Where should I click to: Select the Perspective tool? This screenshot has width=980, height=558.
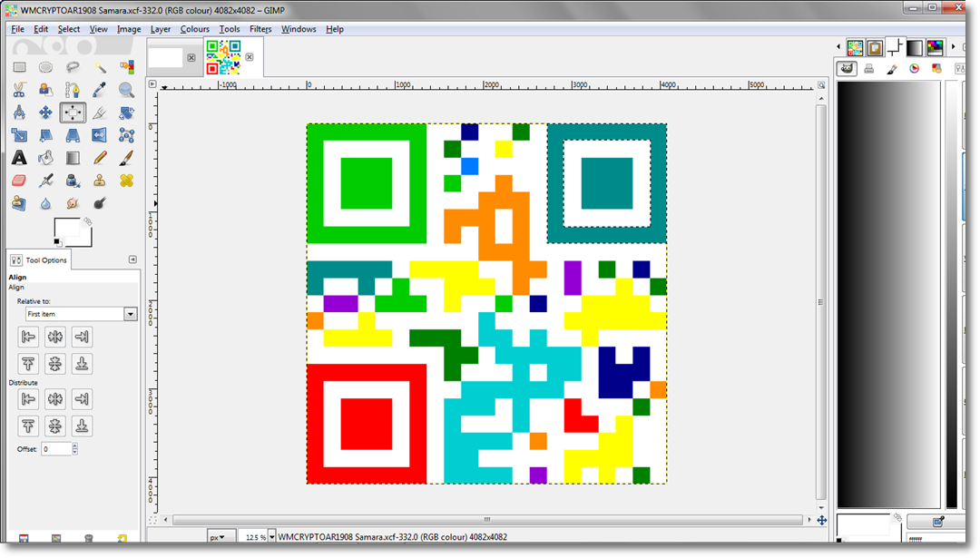pyautogui.click(x=73, y=135)
